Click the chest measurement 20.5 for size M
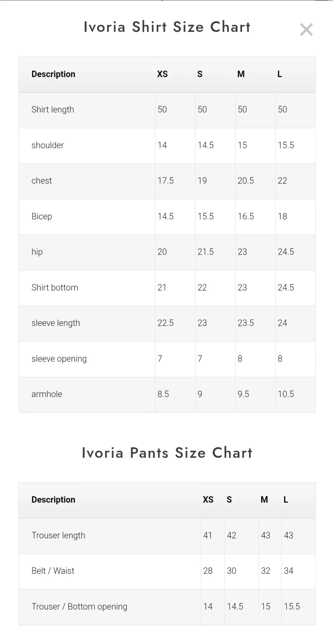This screenshot has height=644, width=333. pos(245,181)
